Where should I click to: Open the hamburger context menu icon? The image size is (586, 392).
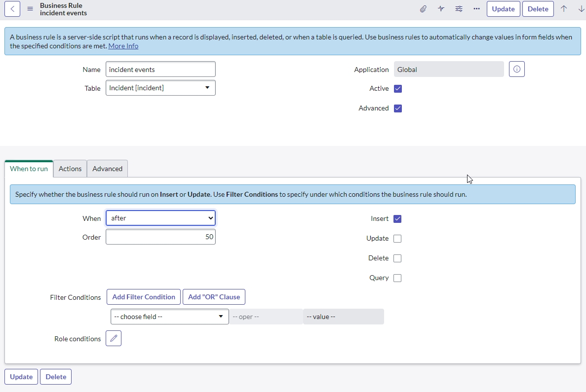point(30,9)
